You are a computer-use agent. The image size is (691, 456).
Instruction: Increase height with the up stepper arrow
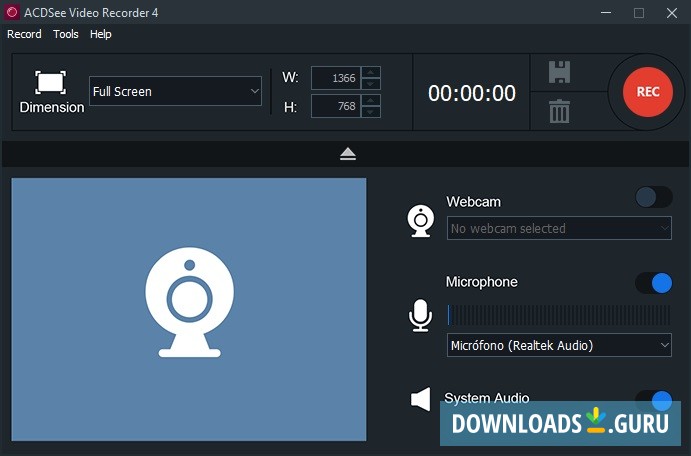[371, 100]
